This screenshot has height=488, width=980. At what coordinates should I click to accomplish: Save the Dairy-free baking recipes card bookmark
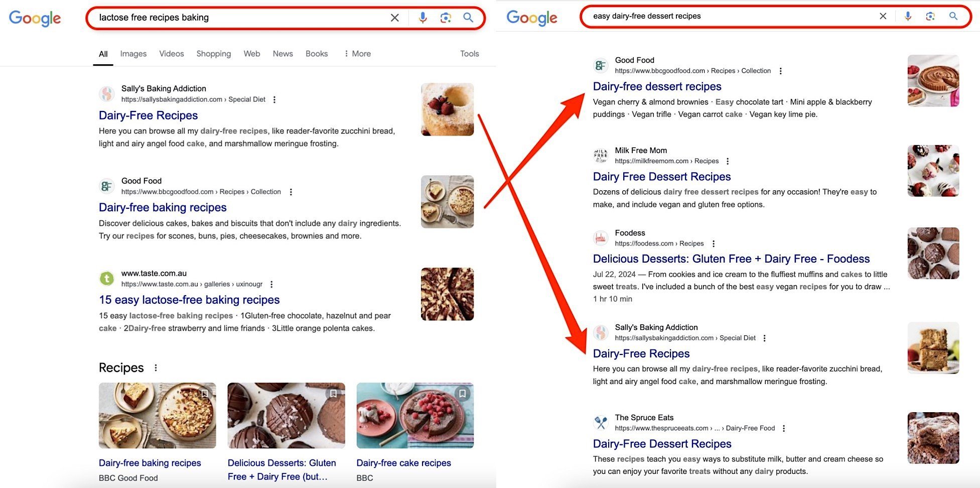tap(205, 394)
